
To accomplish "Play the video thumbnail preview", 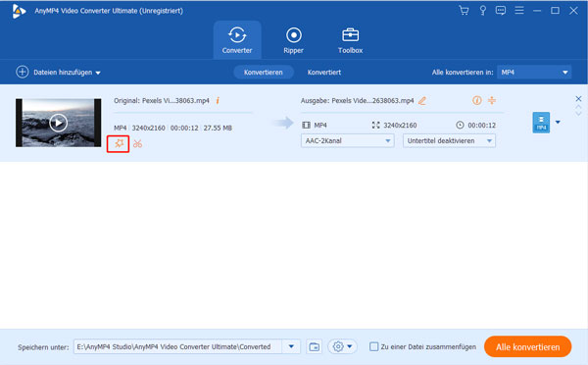I will coord(58,123).
